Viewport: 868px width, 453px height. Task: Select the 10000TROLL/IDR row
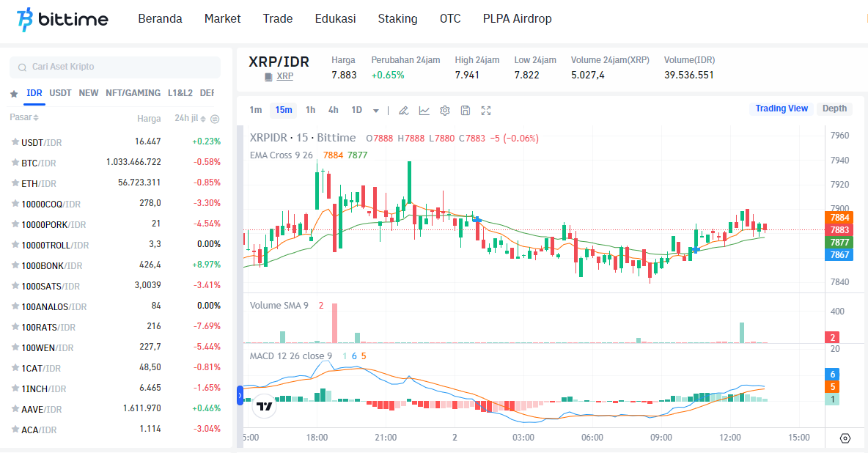pos(115,245)
